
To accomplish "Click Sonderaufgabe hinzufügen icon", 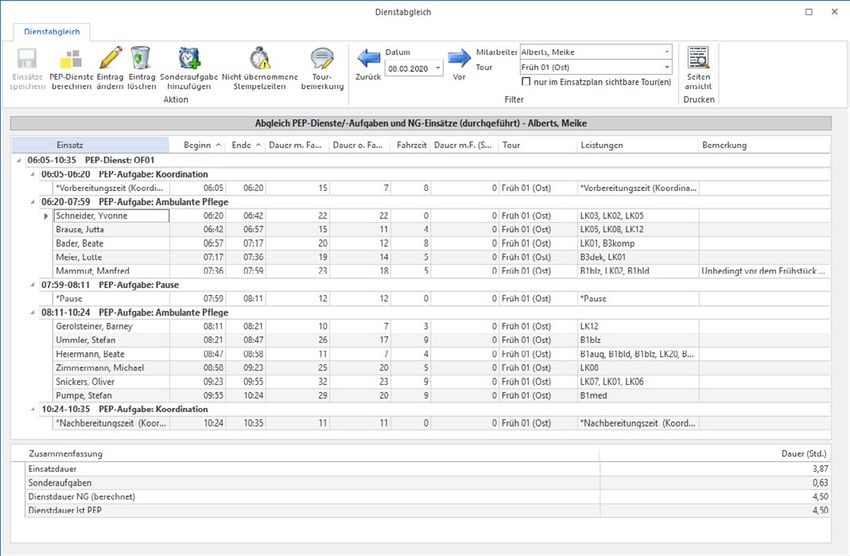I will click(189, 59).
